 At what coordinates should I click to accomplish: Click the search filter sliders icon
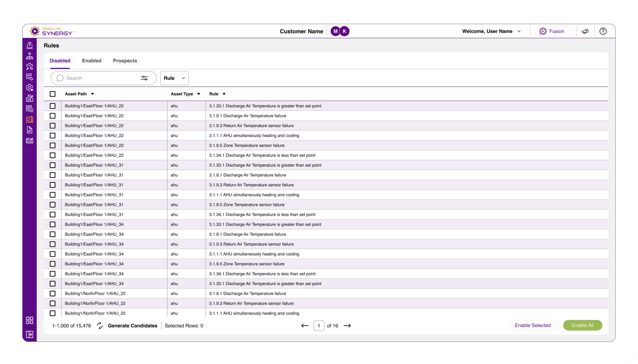click(x=144, y=78)
